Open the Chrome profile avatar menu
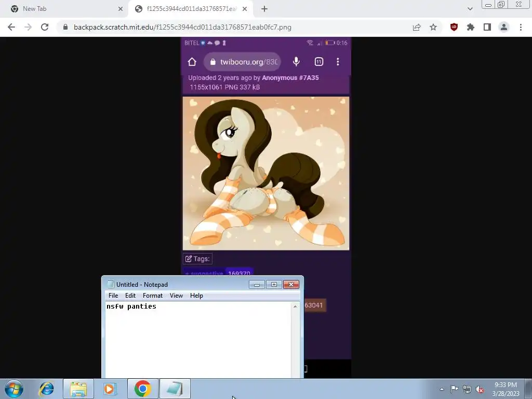Viewport: 532px width, 399px height. pos(504,27)
